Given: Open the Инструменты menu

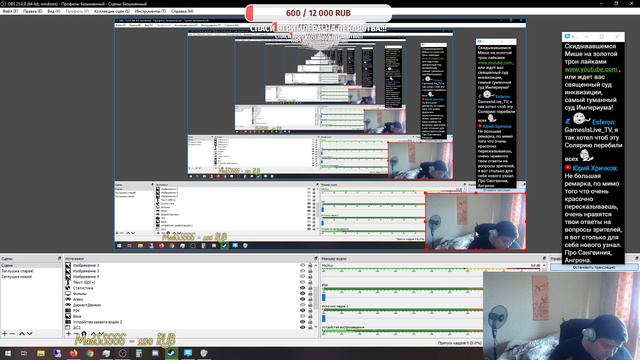Looking at the screenshot, I should pyautogui.click(x=150, y=11).
